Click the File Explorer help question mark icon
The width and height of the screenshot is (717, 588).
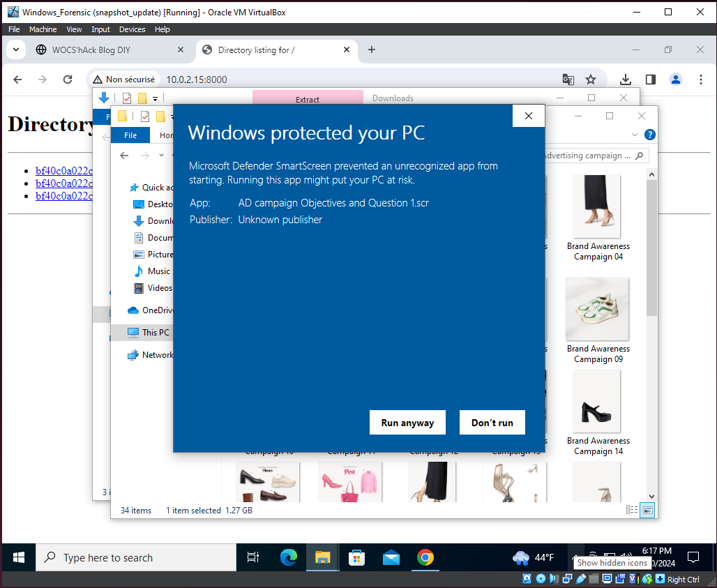point(649,135)
